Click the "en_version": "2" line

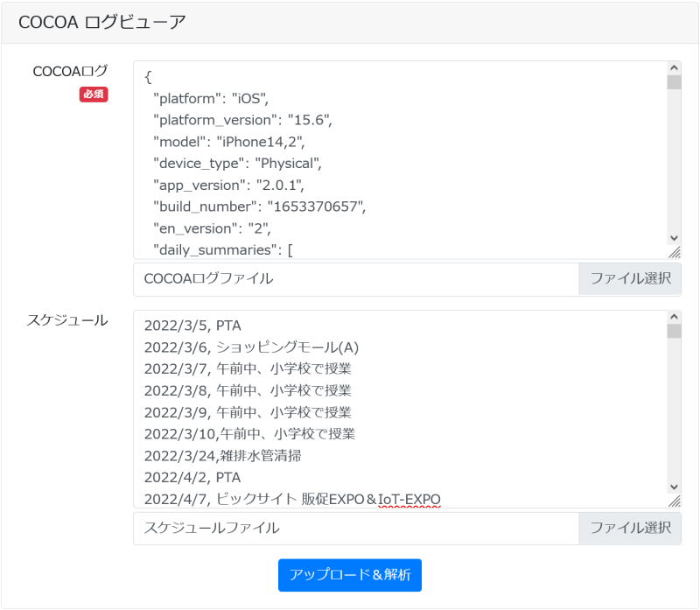tap(212, 228)
